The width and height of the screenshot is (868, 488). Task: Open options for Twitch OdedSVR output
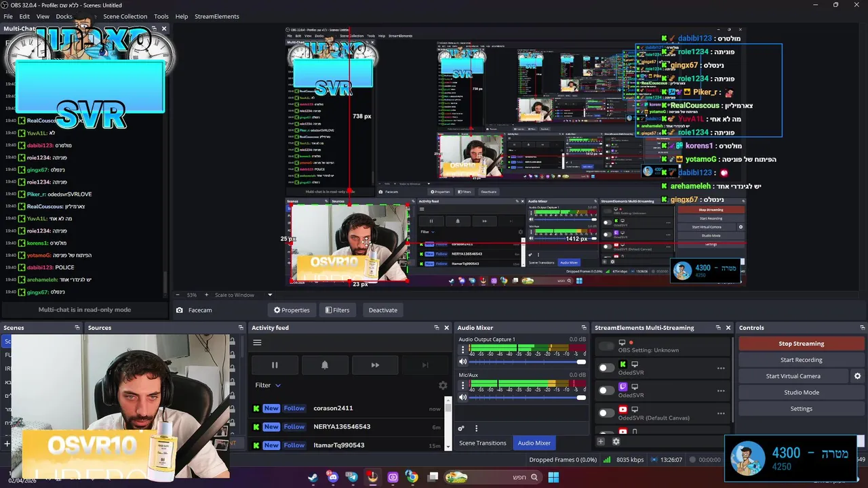pyautogui.click(x=721, y=390)
